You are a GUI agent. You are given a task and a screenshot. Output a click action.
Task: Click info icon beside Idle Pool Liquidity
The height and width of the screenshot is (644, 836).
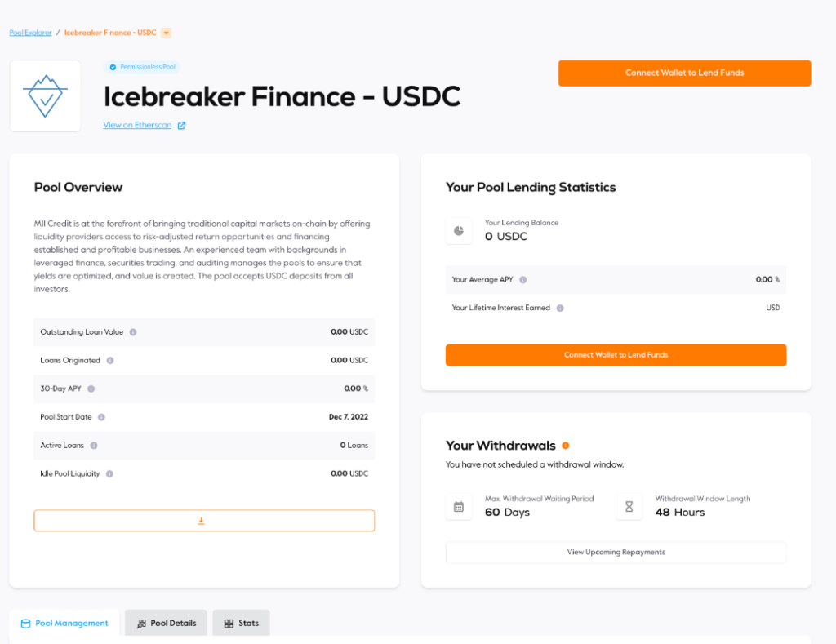[109, 473]
